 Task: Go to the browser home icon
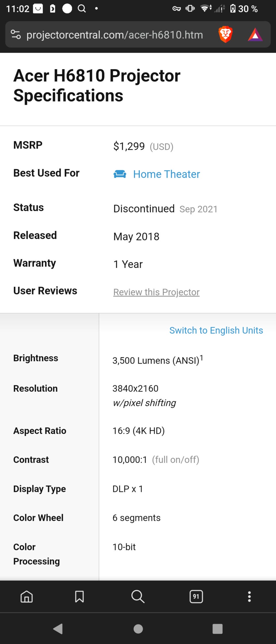tap(27, 597)
